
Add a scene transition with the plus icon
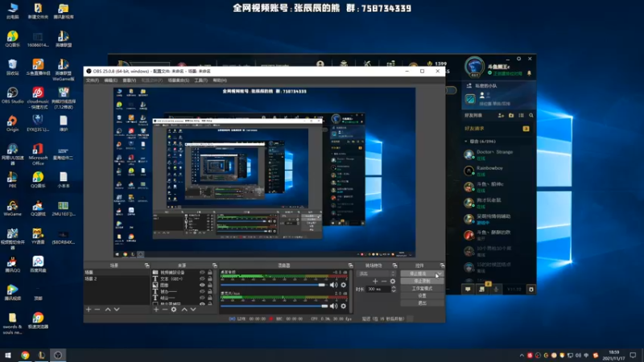(x=375, y=281)
